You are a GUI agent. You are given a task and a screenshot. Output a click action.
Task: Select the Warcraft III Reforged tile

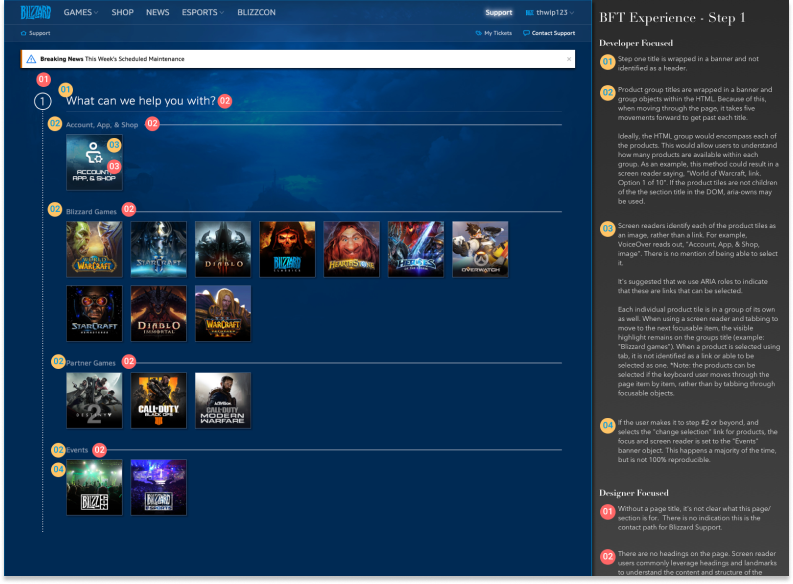(x=223, y=313)
